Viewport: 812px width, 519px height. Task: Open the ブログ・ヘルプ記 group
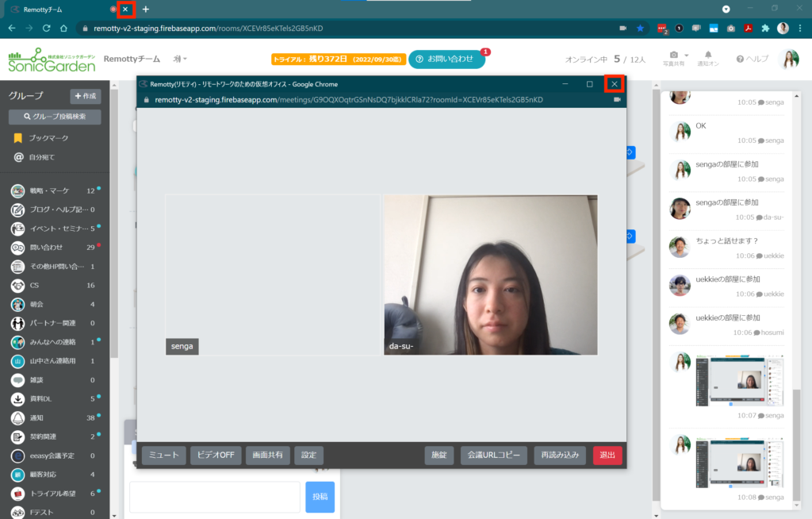tap(55, 210)
